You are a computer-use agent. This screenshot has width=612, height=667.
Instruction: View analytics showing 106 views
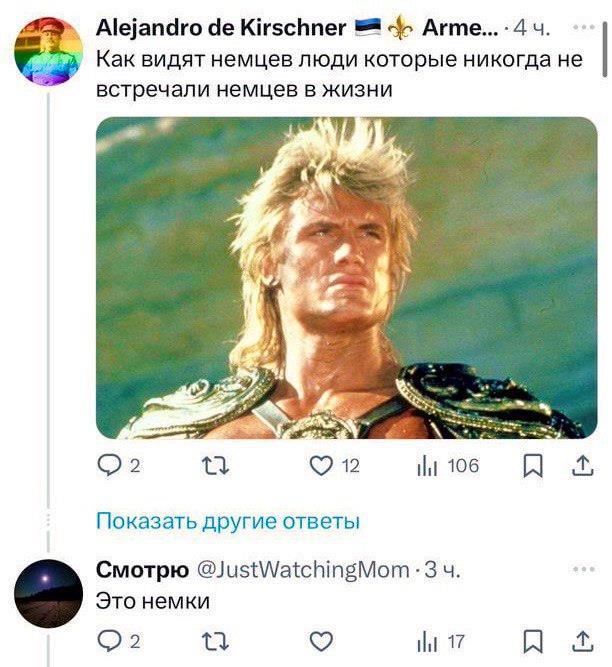(448, 466)
